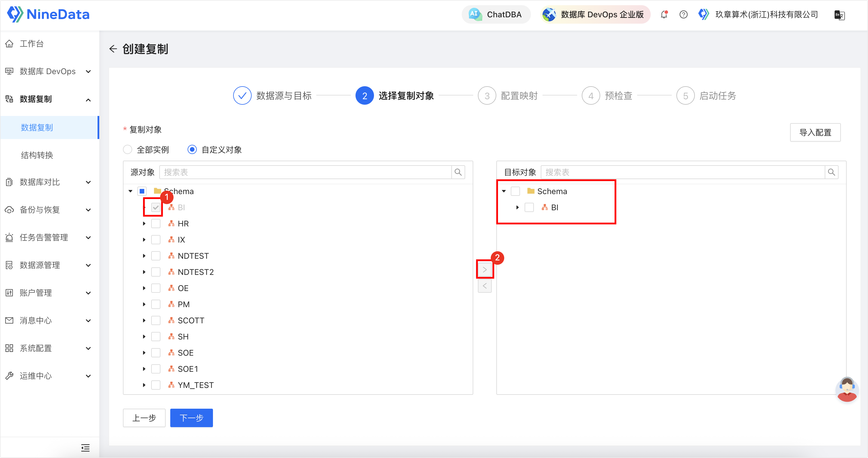Check the target BI schema checkbox
Image resolution: width=868 pixels, height=458 pixels.
(x=529, y=207)
